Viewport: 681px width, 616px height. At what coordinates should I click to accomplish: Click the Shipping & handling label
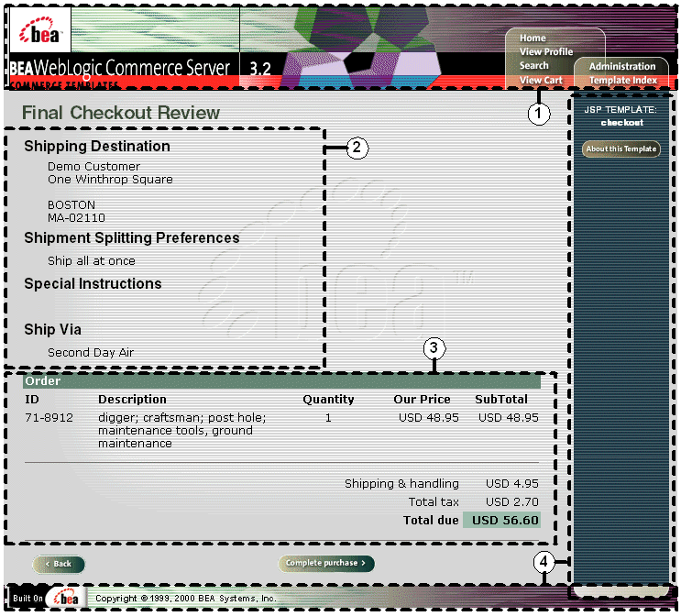click(x=401, y=483)
